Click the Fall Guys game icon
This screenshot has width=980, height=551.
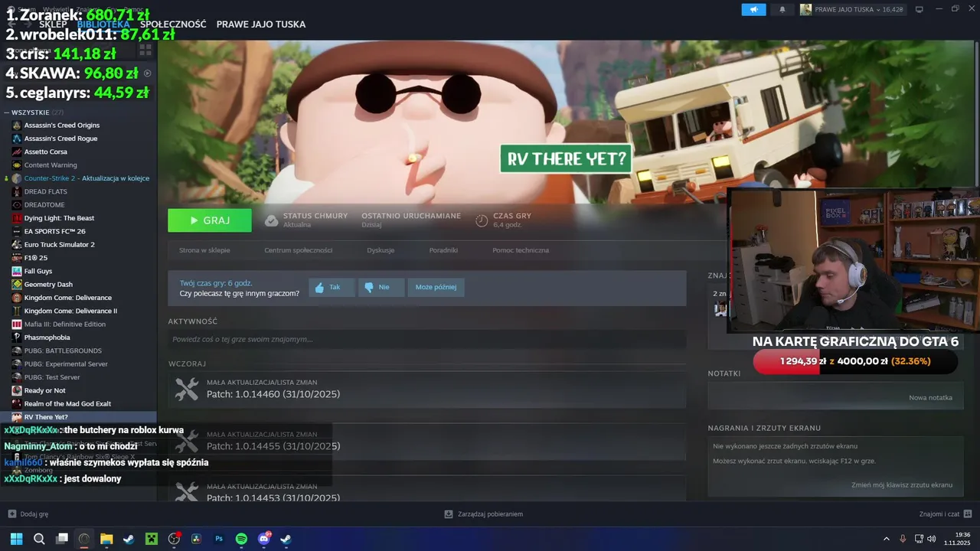coord(17,271)
